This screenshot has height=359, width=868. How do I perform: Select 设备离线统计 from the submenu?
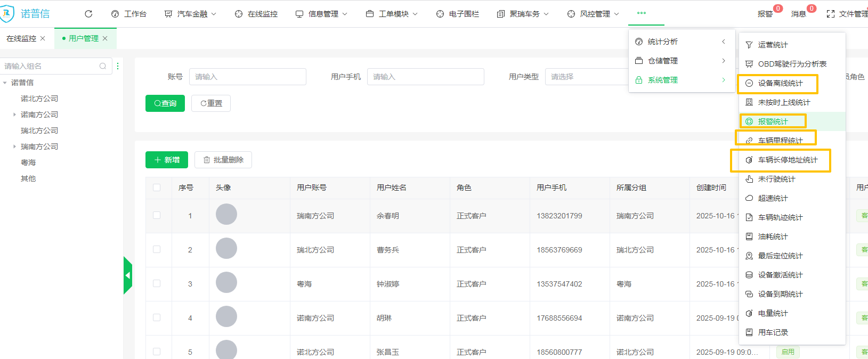(780, 83)
